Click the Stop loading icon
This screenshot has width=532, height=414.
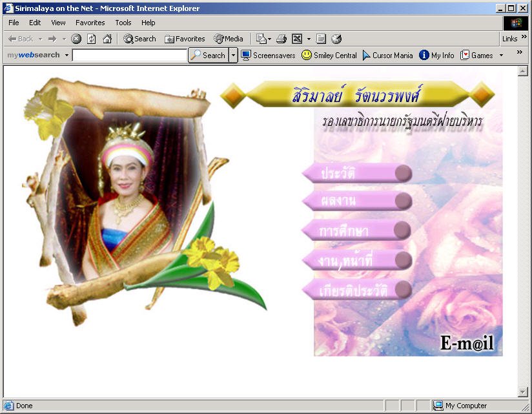[x=76, y=39]
